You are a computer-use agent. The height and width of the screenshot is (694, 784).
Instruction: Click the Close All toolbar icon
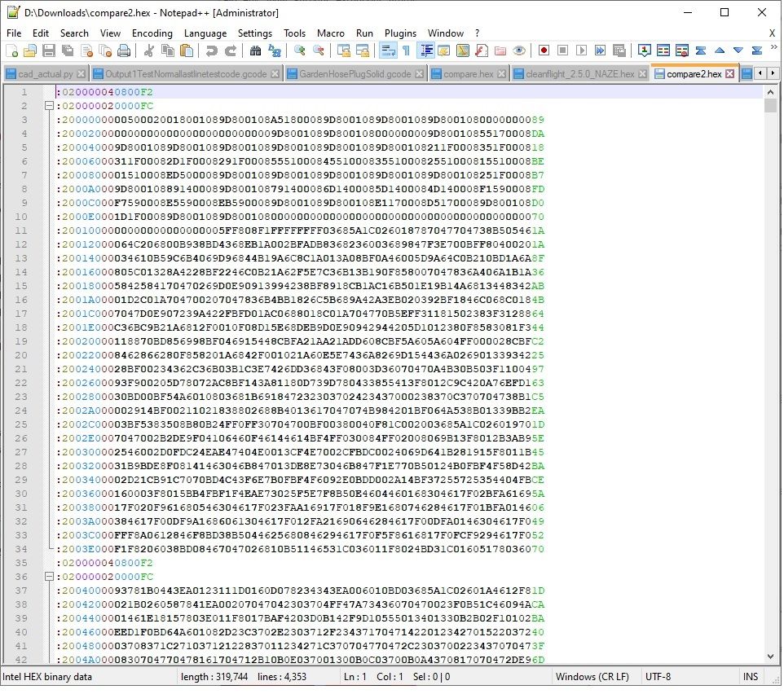[x=105, y=51]
